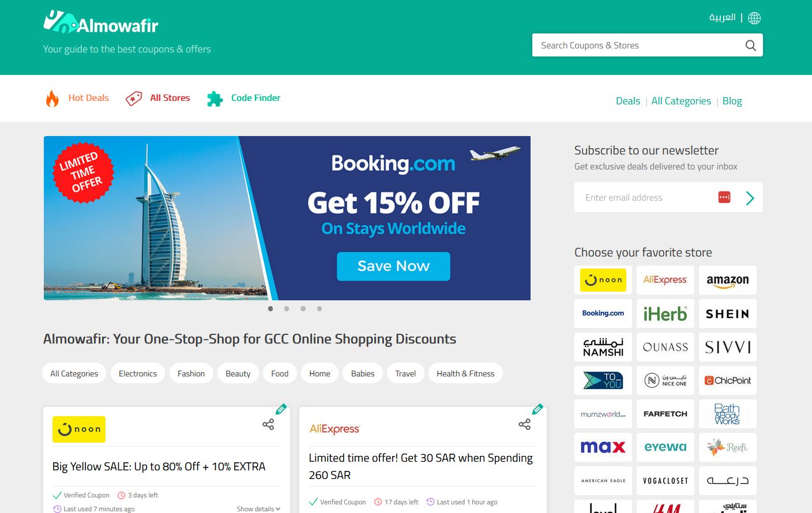Select the Electronics category tab
The height and width of the screenshot is (513, 812).
pyautogui.click(x=138, y=374)
